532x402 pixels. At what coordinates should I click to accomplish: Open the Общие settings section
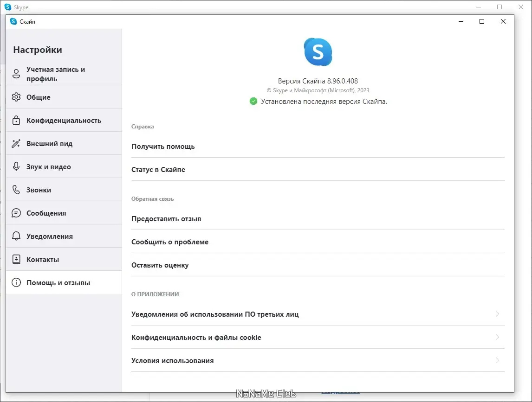[x=64, y=97]
